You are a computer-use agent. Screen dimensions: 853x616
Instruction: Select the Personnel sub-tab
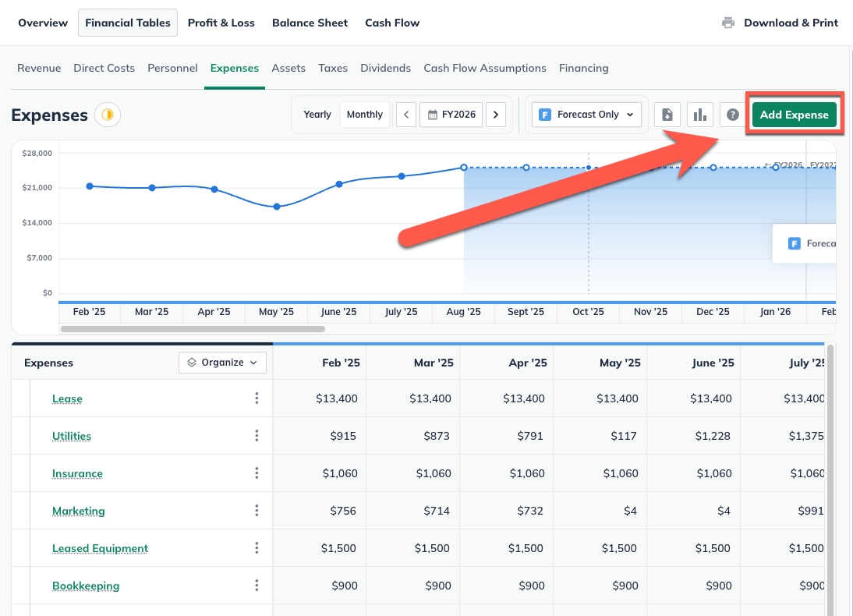pyautogui.click(x=172, y=68)
